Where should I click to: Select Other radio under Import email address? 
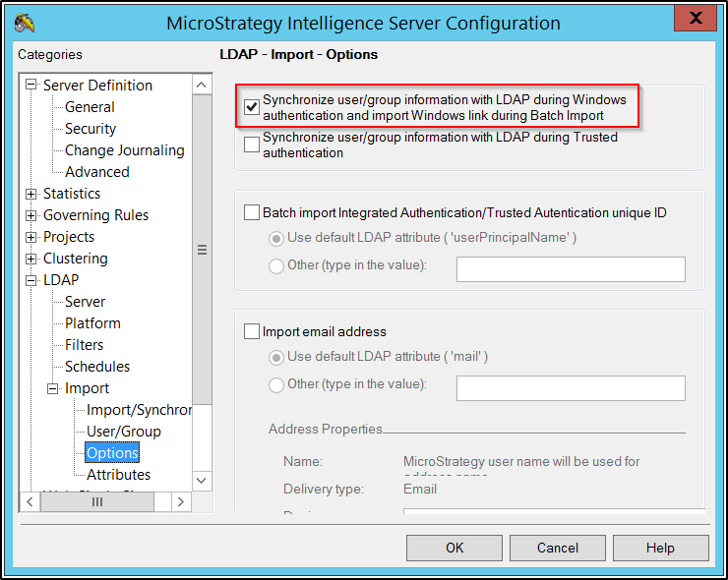pos(276,384)
